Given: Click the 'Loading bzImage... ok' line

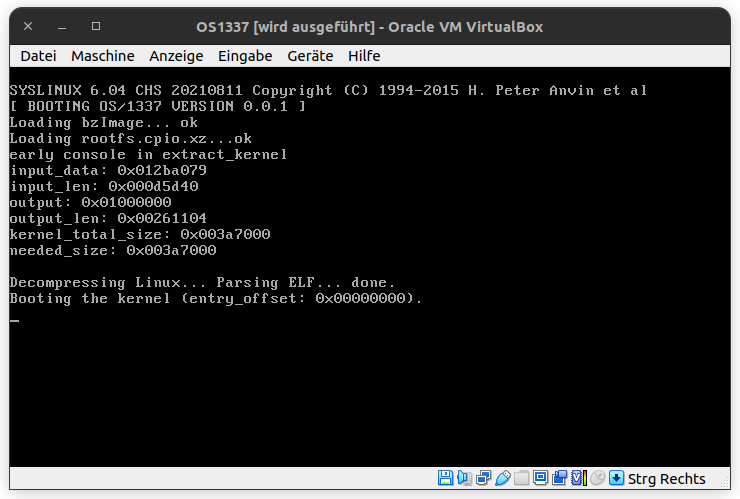Looking at the screenshot, I should click(103, 122).
